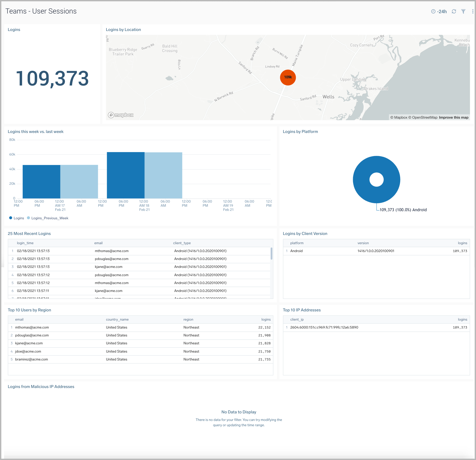476x460 pixels.
Task: Click IP address 2604:6000:151c:c969:fc71:99fc:12a6:5890
Action: pos(324,327)
